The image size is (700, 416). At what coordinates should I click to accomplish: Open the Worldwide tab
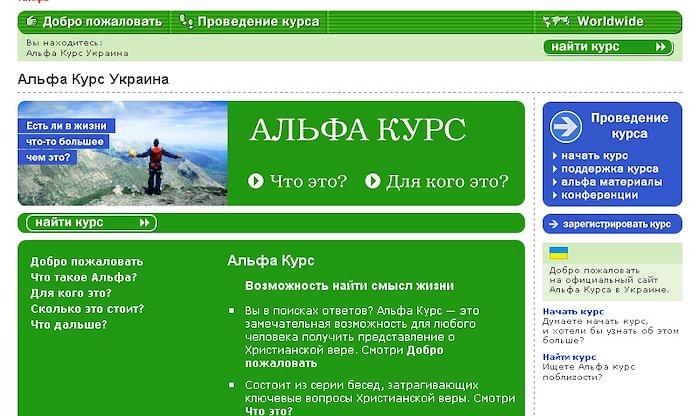[608, 22]
